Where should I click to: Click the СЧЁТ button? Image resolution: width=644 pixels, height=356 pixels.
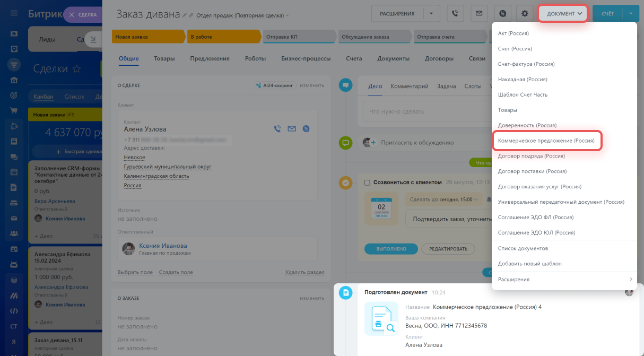pos(608,13)
